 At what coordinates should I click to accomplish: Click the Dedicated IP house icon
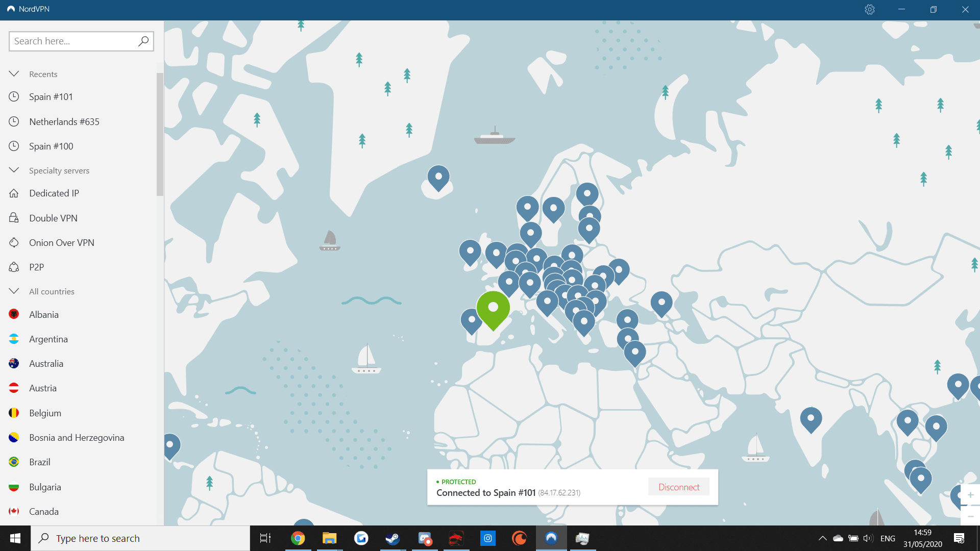(x=14, y=193)
